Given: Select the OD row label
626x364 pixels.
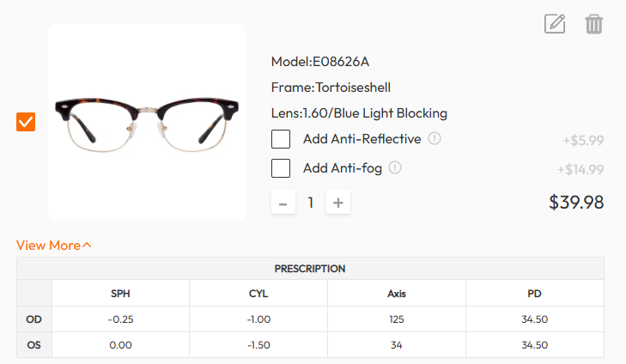Looking at the screenshot, I should (x=34, y=319).
